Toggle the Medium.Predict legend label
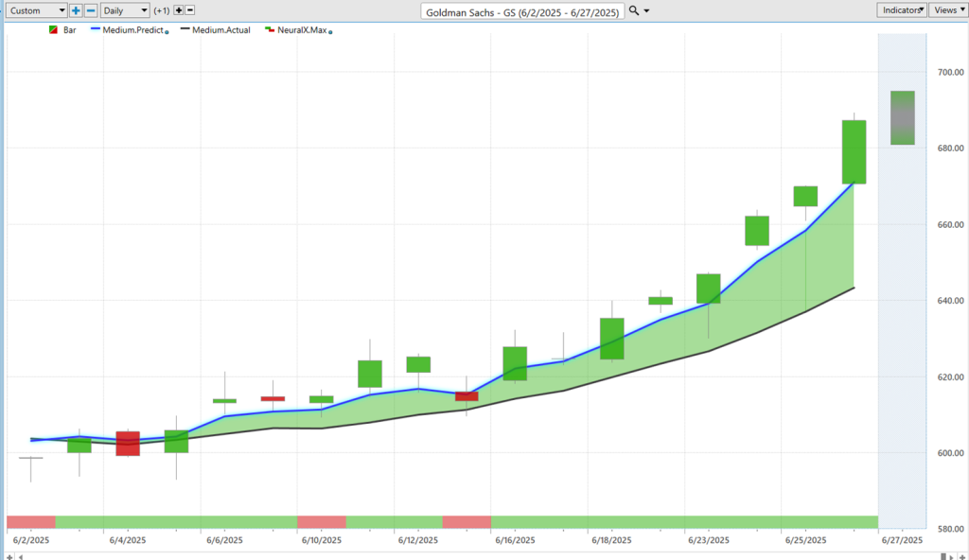 [135, 30]
